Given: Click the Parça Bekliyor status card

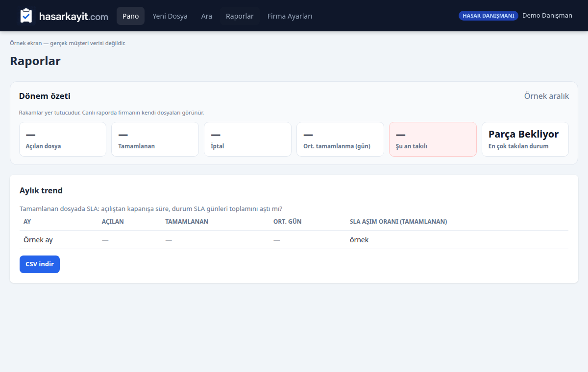Looking at the screenshot, I should [x=525, y=139].
